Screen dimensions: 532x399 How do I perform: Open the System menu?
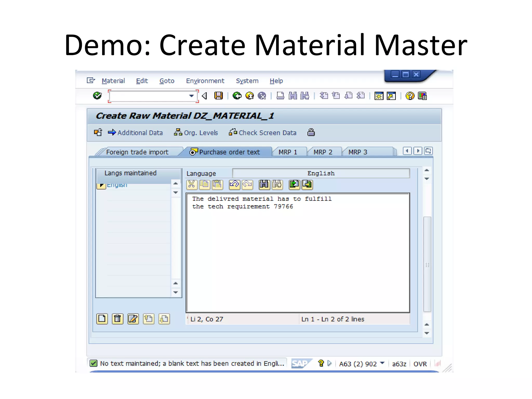[x=247, y=81]
